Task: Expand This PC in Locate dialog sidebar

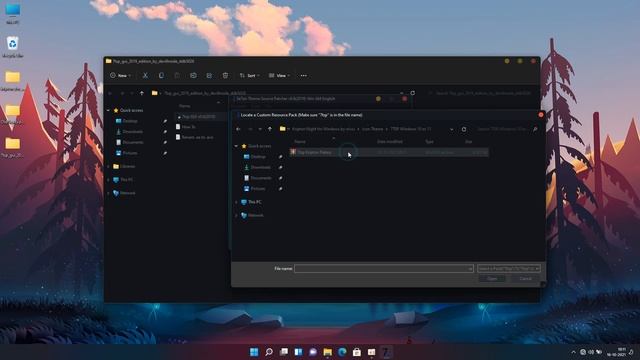Action: click(236, 202)
